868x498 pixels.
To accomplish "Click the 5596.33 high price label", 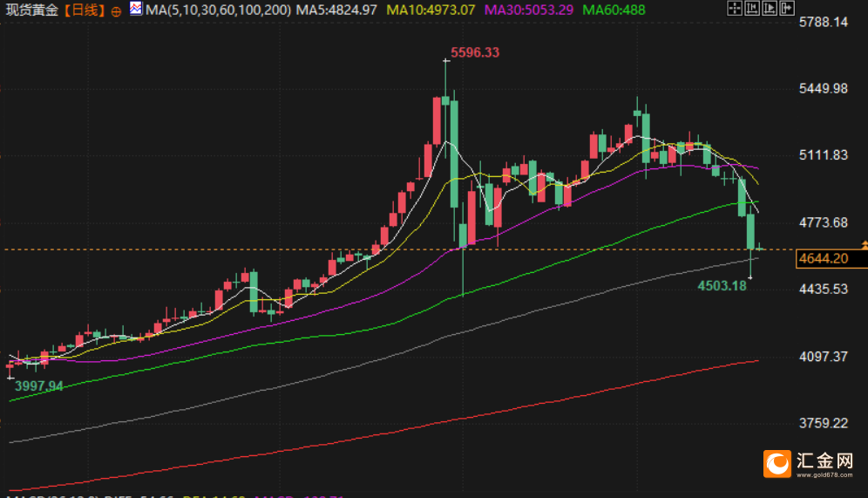I will pos(475,52).
